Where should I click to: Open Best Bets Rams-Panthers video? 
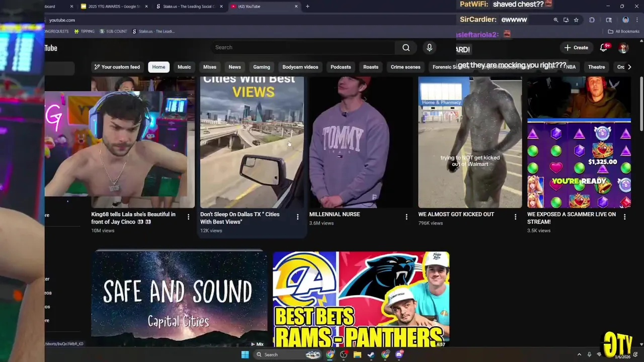361,299
